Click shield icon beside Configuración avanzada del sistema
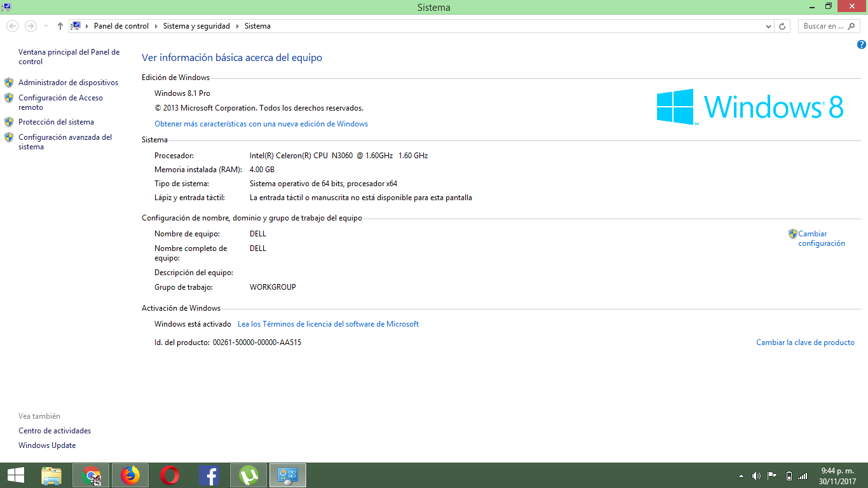This screenshot has width=868, height=488. click(9, 137)
